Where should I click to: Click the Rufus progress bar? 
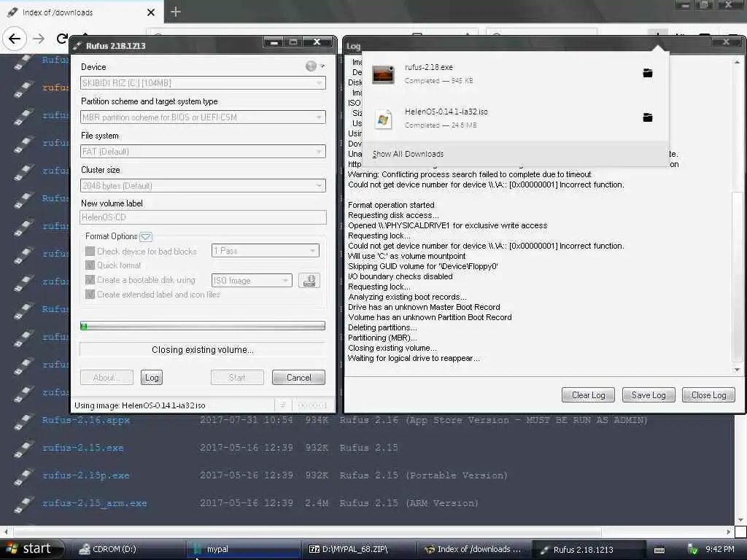click(203, 326)
